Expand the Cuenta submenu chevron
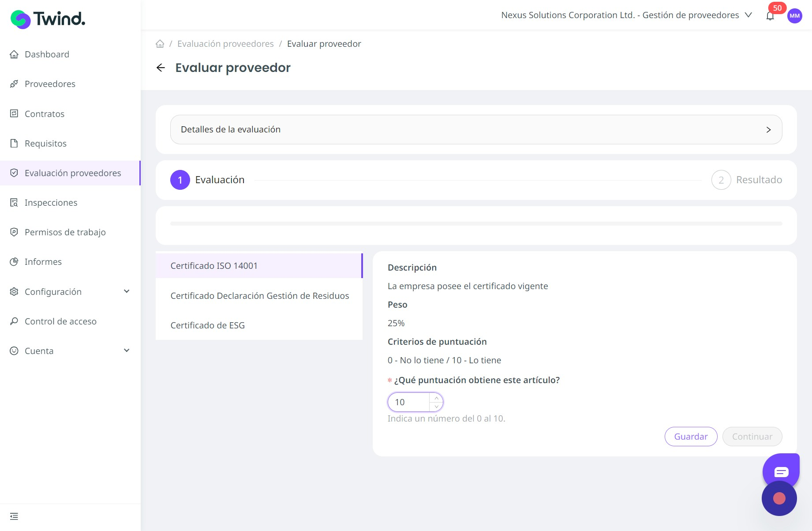Image resolution: width=812 pixels, height=531 pixels. 127,350
